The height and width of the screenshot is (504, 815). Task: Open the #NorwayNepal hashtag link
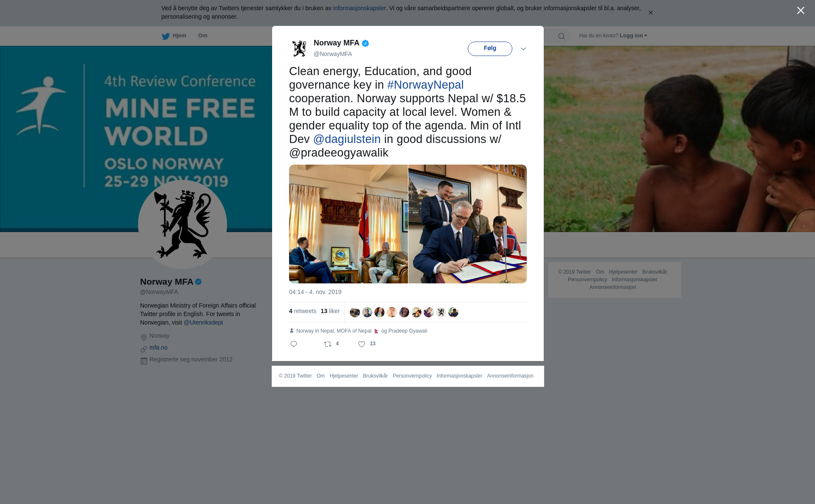point(425,85)
